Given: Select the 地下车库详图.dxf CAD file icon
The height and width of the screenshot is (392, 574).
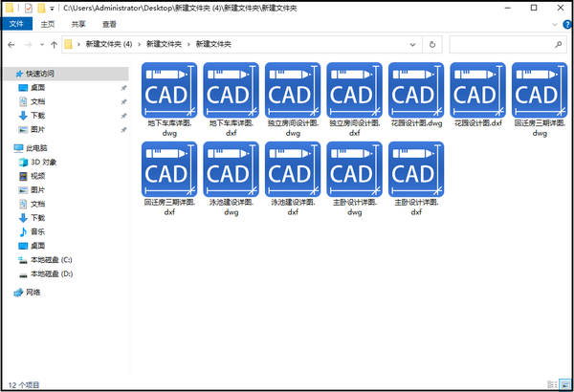Looking at the screenshot, I should point(231,90).
